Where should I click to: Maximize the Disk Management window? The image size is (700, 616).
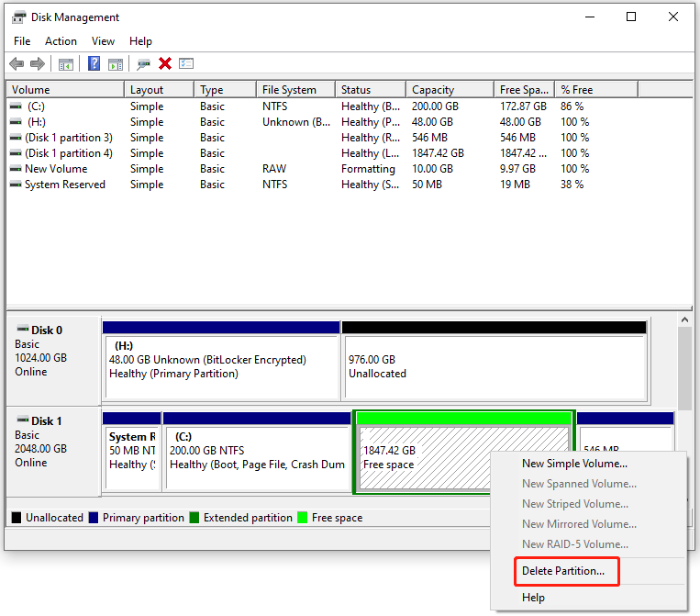[631, 17]
